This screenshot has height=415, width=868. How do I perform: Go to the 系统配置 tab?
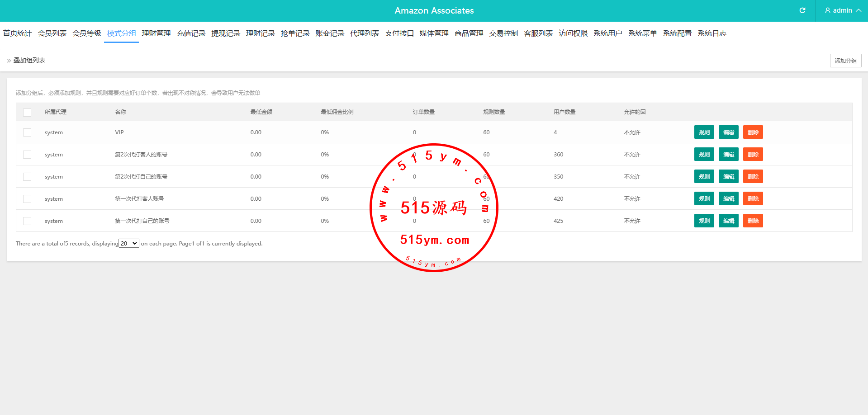pos(677,33)
